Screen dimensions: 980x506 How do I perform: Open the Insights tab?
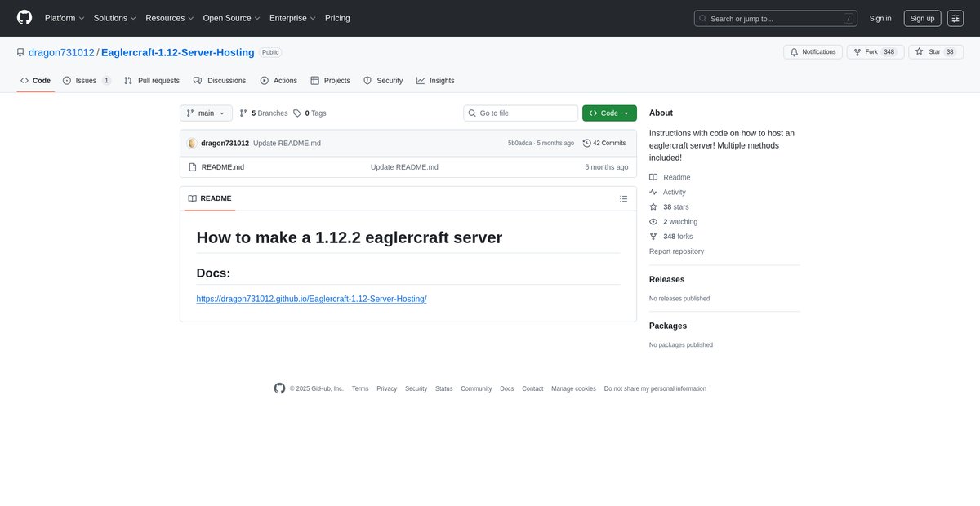[435, 81]
